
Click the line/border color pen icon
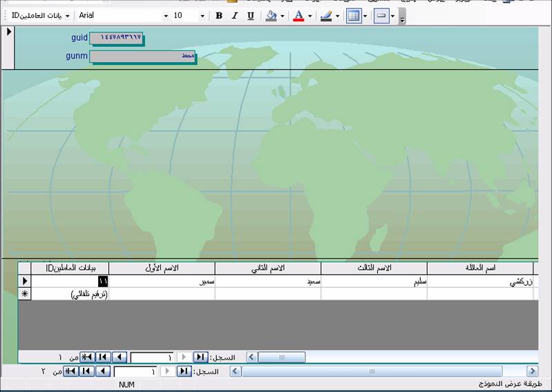click(x=326, y=16)
